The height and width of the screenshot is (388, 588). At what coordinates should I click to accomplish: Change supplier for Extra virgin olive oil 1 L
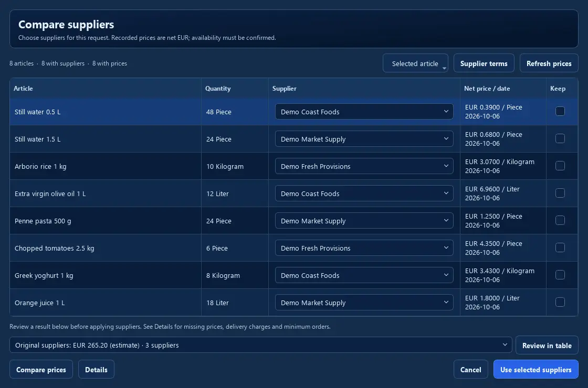click(364, 193)
